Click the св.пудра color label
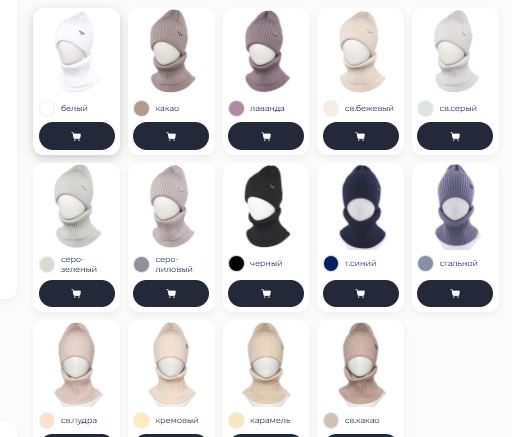 click(79, 420)
